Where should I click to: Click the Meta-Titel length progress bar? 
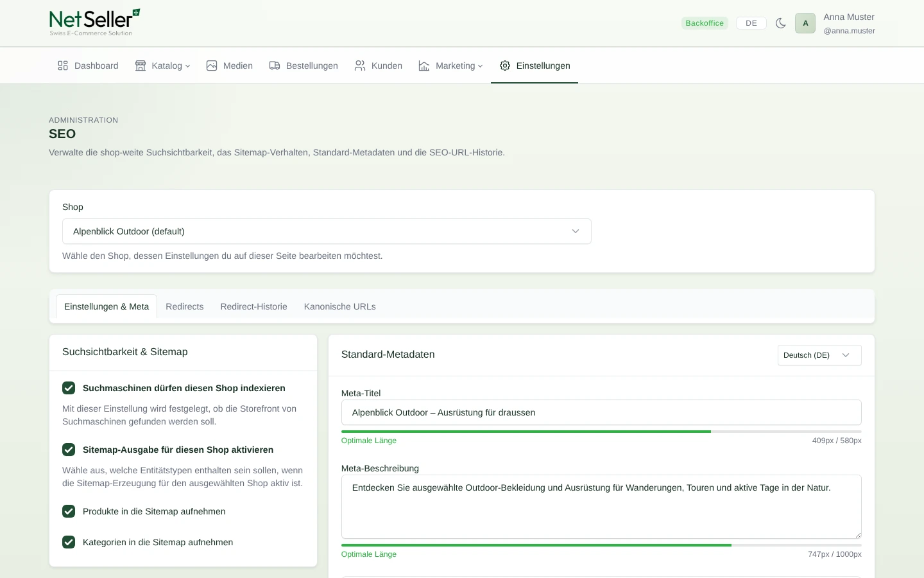(x=601, y=432)
